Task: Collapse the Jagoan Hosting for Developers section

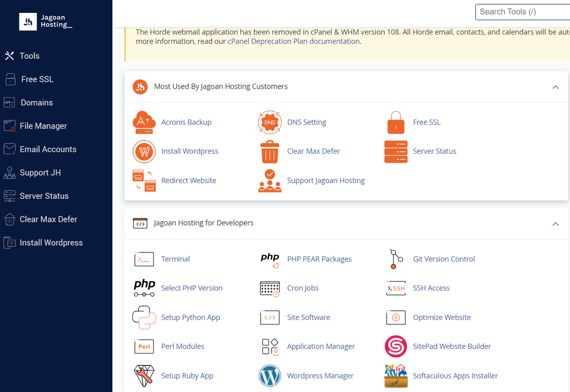Action: (x=555, y=224)
